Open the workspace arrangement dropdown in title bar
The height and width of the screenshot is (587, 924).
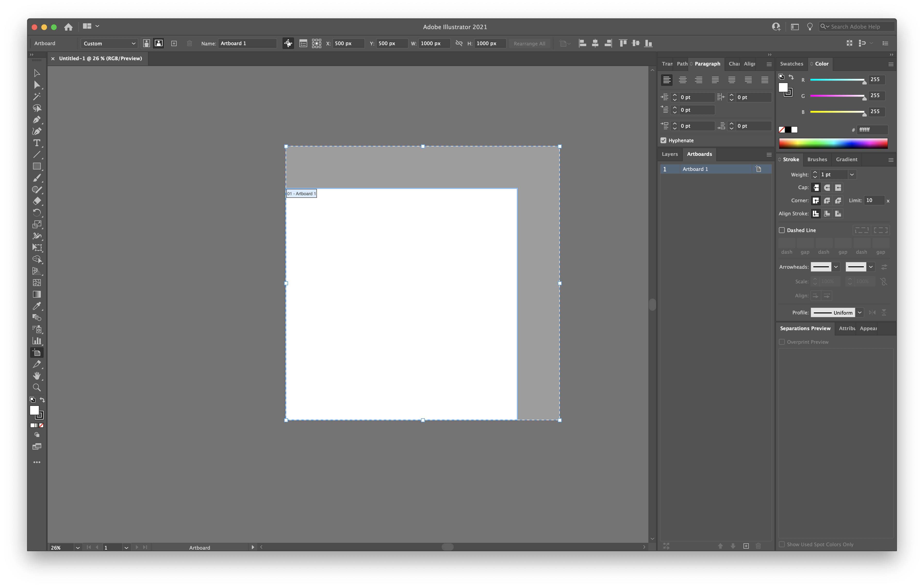tap(91, 26)
